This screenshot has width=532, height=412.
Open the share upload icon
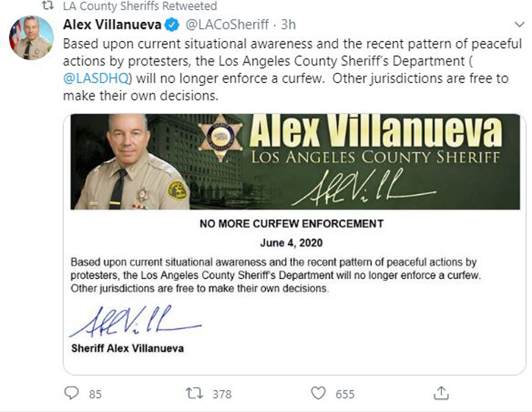pos(441,393)
